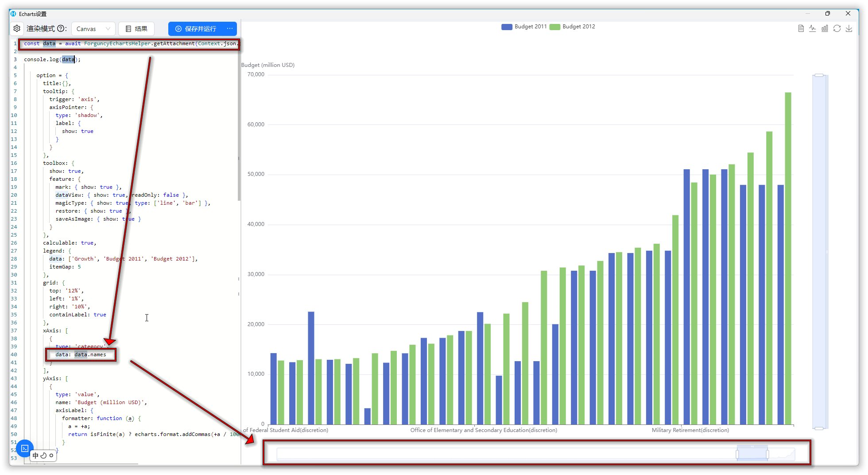Switch chart to line type icon
Image resolution: width=868 pixels, height=475 pixels.
(813, 28)
